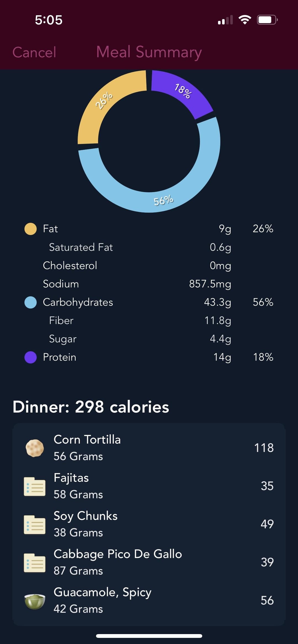The width and height of the screenshot is (298, 644).
Task: Tap the Soy Chunks recipe icon
Action: click(35, 524)
